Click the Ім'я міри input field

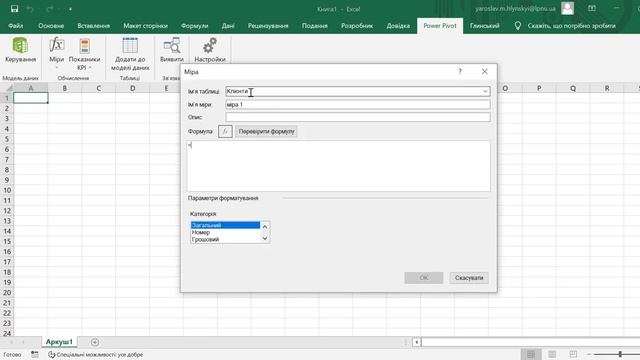[358, 104]
